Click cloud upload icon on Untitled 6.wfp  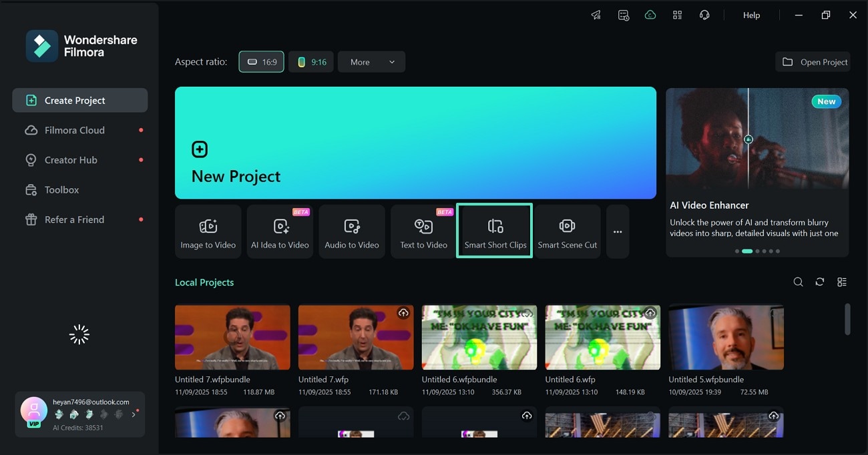(650, 313)
